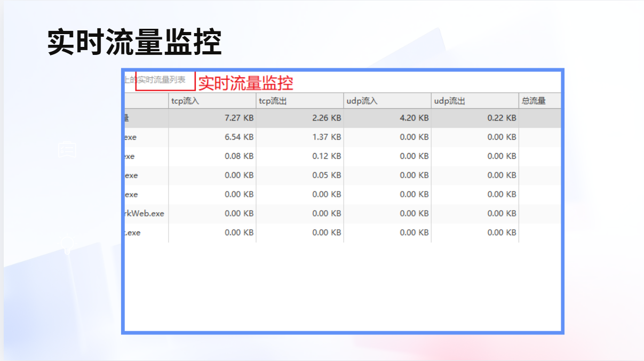Click the 2.26 KB total tcp outflow cell
Viewport: 644px width, 361px height.
tap(327, 118)
